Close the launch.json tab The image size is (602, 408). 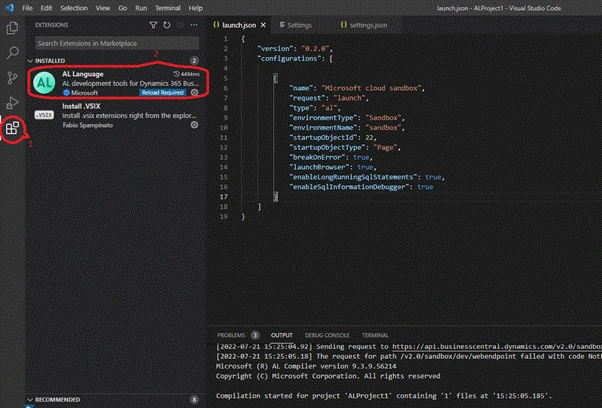click(x=263, y=25)
